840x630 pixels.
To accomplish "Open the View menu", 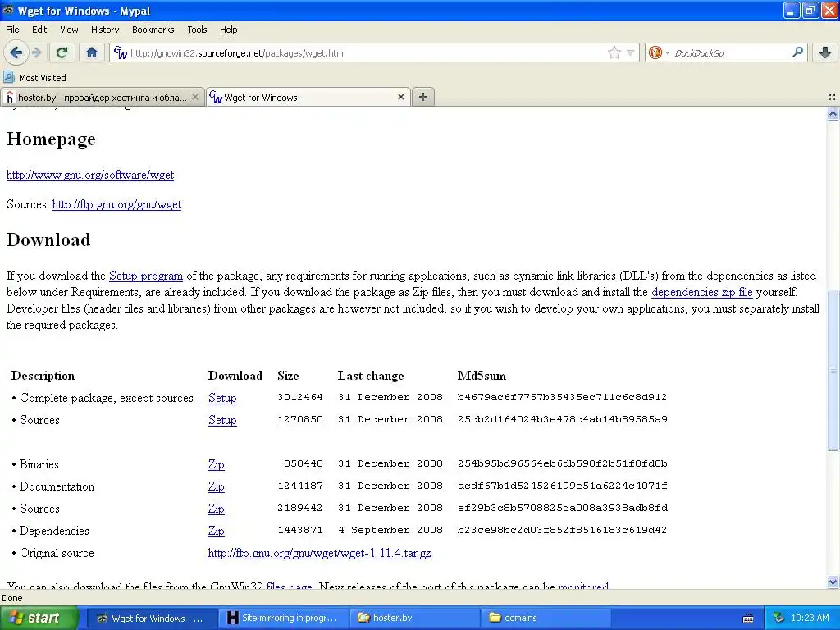I will pos(69,30).
